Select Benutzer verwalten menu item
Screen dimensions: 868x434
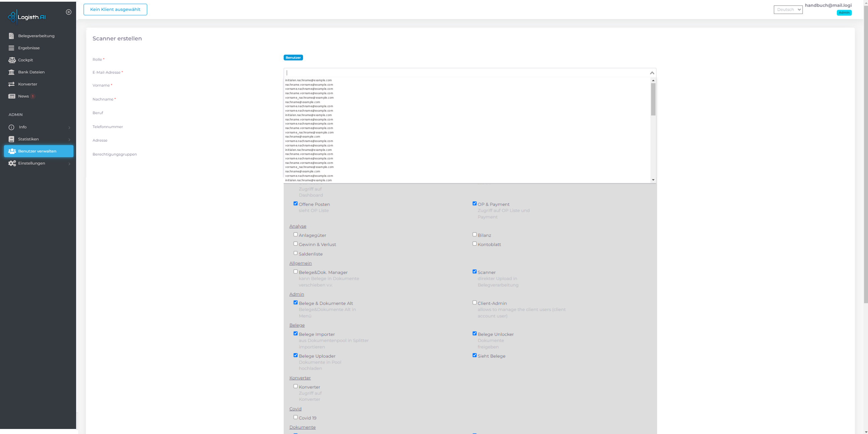point(38,150)
